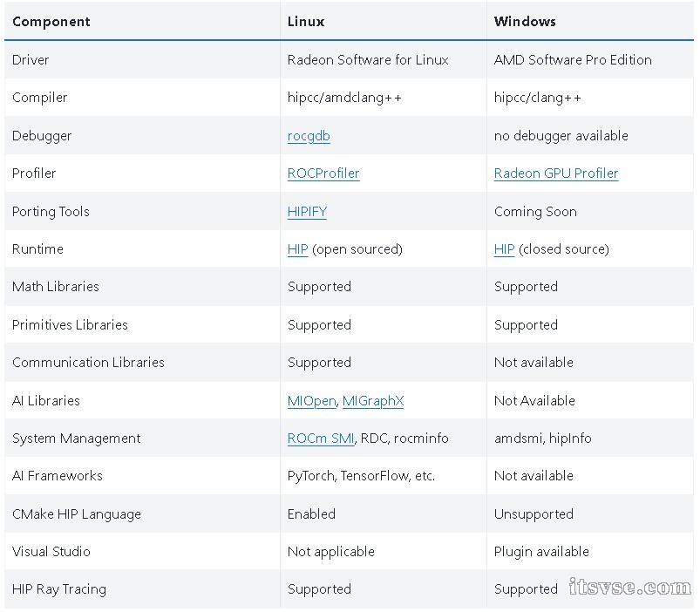Open the ROCm SMI link

(x=321, y=439)
